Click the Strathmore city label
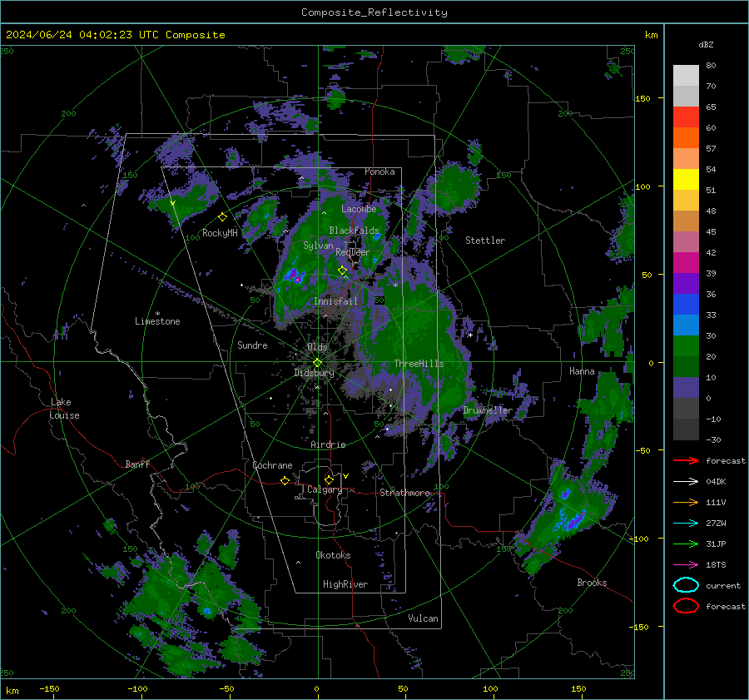This screenshot has height=700, width=749. pyautogui.click(x=405, y=493)
